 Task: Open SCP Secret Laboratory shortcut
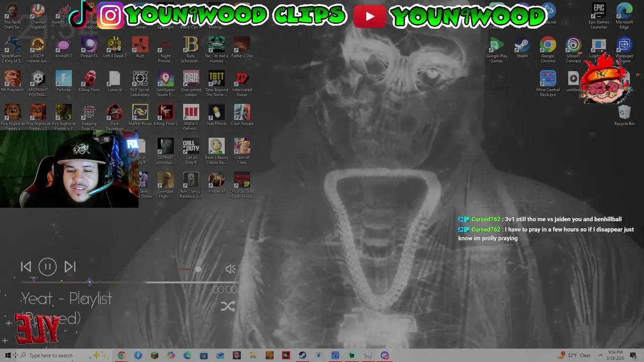(x=140, y=84)
